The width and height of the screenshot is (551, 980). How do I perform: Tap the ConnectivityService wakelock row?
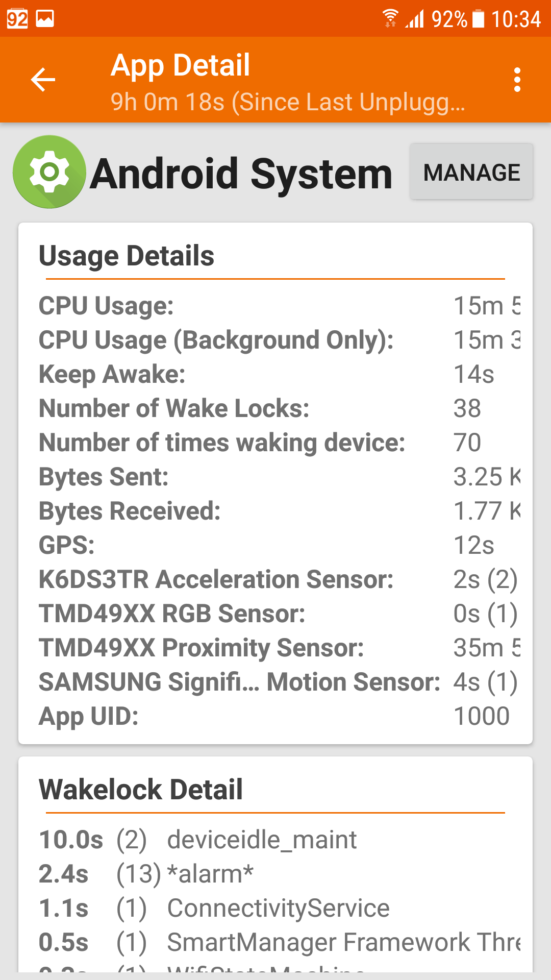pos(278,908)
